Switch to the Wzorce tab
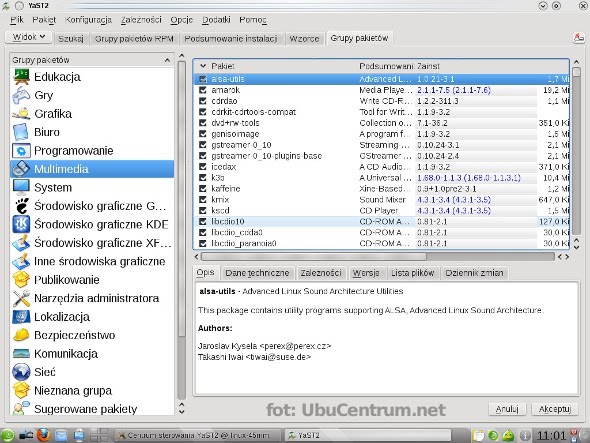This screenshot has width=590, height=443. tap(304, 38)
